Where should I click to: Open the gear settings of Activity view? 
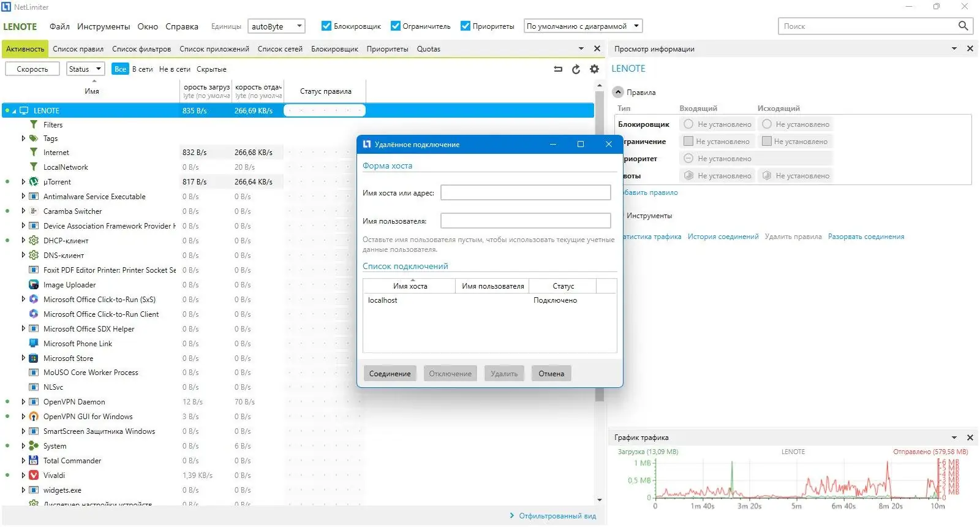(594, 69)
